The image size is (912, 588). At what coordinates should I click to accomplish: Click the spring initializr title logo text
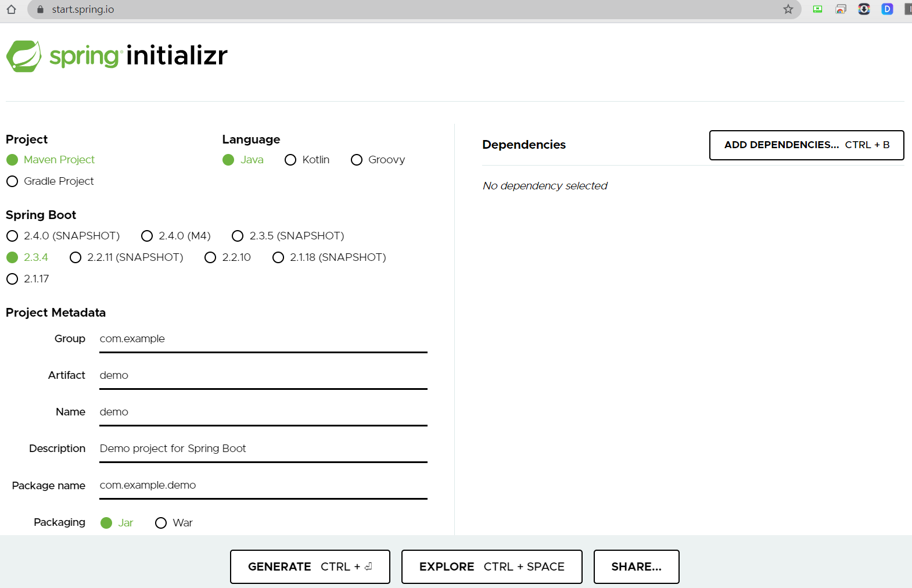click(x=138, y=56)
